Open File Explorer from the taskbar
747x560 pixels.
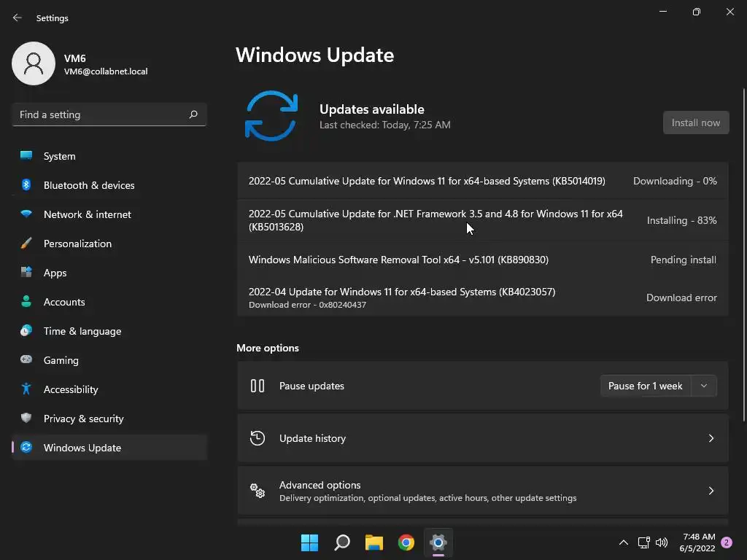pyautogui.click(x=374, y=542)
